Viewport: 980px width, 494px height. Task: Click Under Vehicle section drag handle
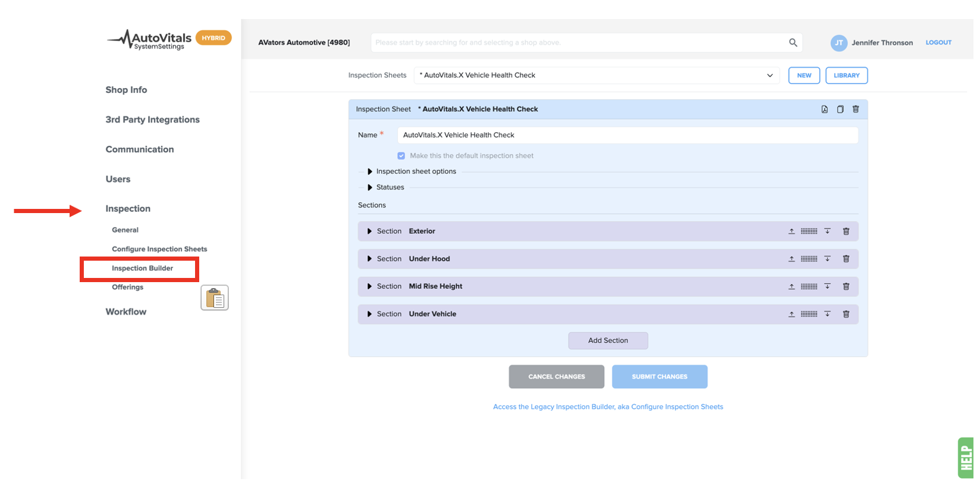click(809, 314)
